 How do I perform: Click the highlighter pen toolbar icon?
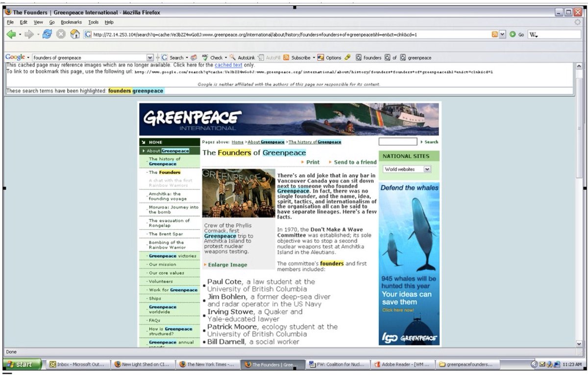pyautogui.click(x=347, y=57)
